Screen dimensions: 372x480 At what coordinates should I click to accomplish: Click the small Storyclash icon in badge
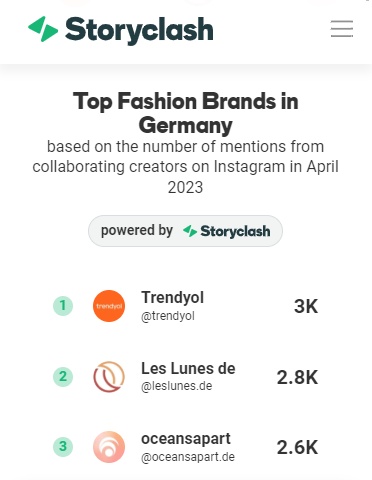pyautogui.click(x=190, y=231)
